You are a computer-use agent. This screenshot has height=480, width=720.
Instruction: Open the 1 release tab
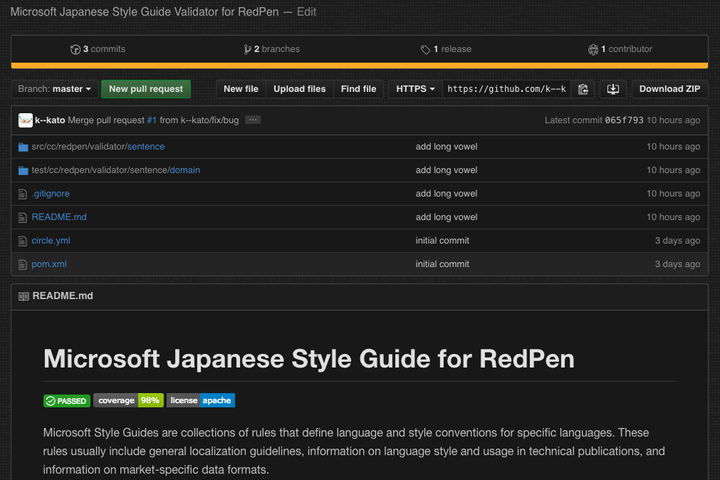(446, 49)
